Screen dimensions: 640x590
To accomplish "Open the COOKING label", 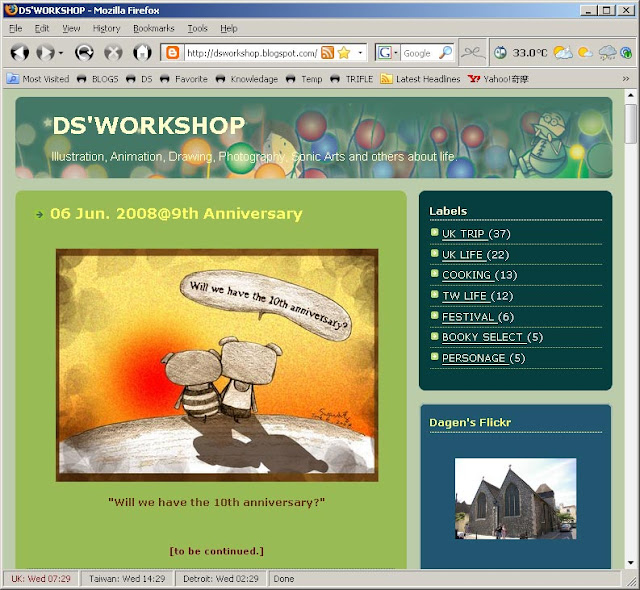I will click(x=467, y=275).
